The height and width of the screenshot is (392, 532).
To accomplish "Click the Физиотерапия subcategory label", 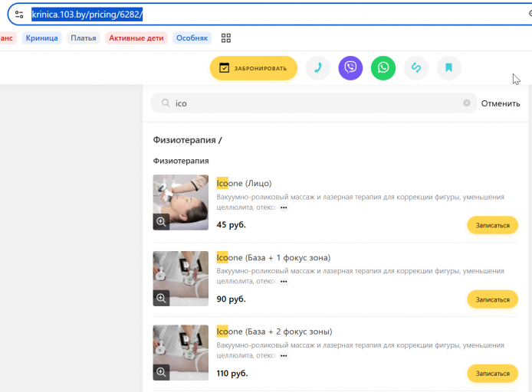I will [181, 161].
